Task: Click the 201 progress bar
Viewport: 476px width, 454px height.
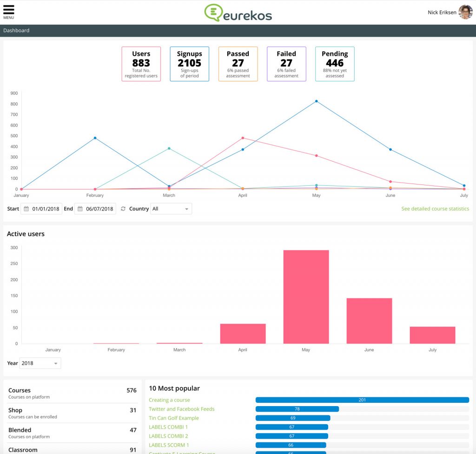Action: [x=362, y=400]
